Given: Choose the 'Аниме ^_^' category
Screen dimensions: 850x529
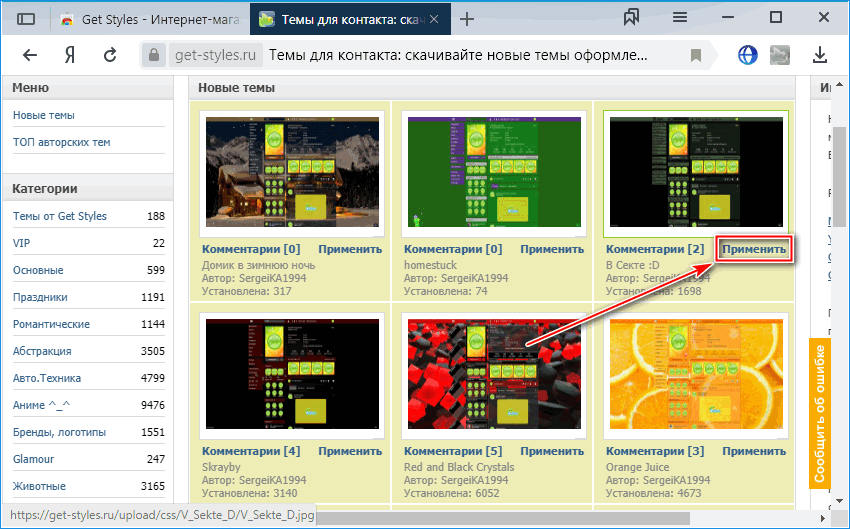Looking at the screenshot, I should click(46, 405).
